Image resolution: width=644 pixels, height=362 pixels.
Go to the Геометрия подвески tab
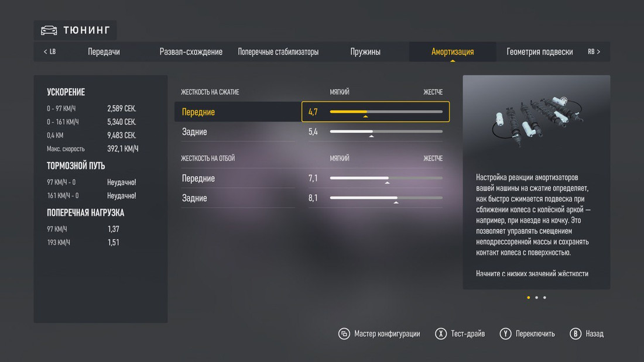pos(540,51)
